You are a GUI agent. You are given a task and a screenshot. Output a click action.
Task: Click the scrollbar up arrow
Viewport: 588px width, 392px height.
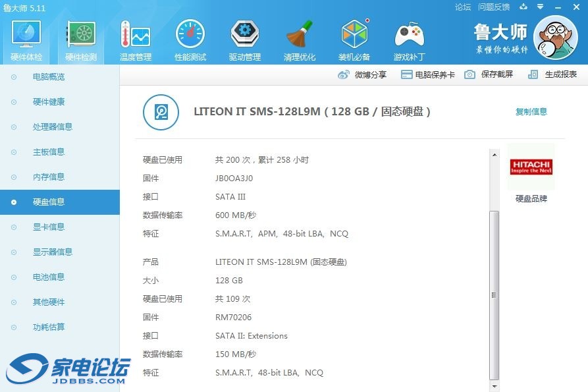pyautogui.click(x=494, y=155)
